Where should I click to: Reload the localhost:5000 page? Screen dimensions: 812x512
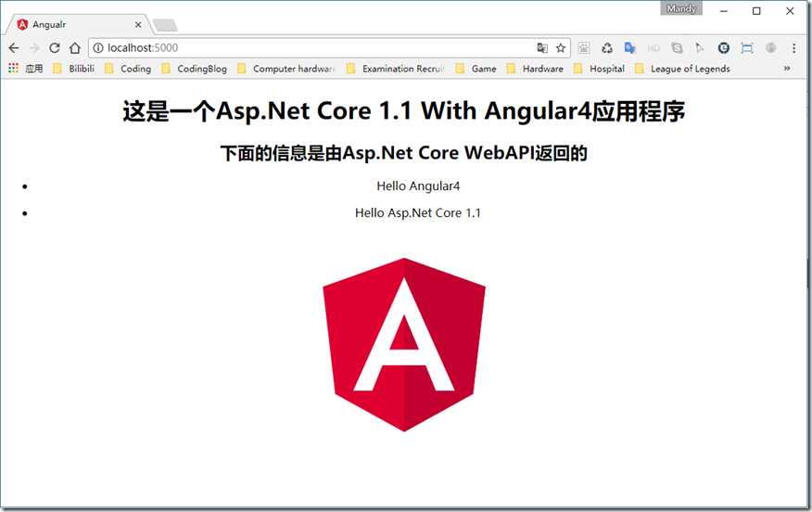coord(55,48)
